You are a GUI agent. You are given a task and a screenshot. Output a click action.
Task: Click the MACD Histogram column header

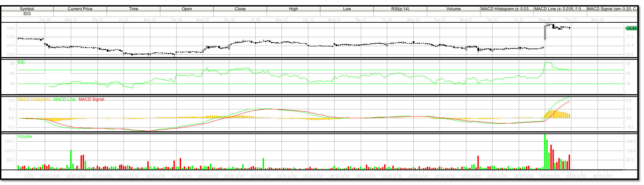point(507,9)
